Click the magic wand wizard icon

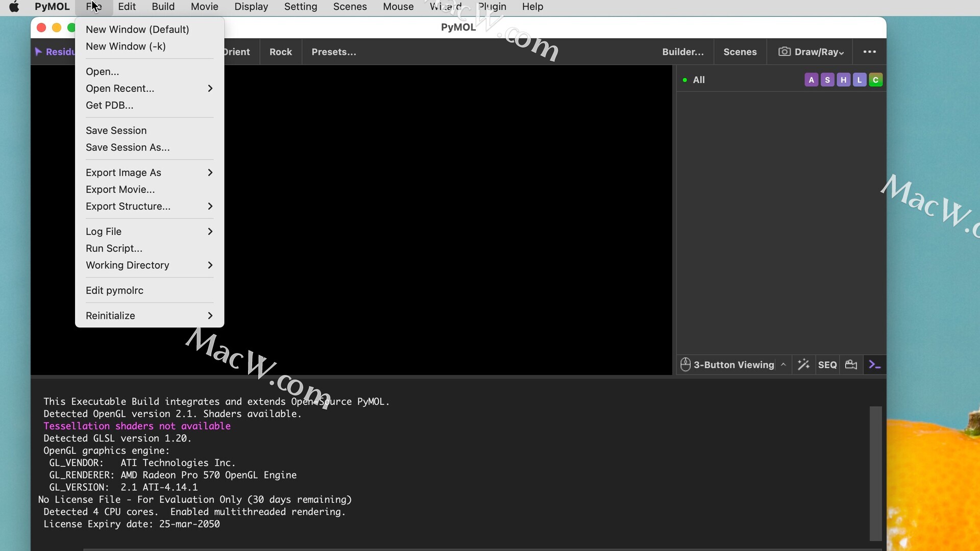[x=803, y=364]
